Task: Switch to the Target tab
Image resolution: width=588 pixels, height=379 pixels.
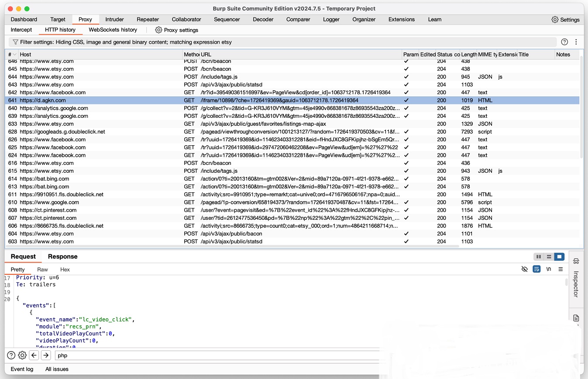Action: click(58, 20)
